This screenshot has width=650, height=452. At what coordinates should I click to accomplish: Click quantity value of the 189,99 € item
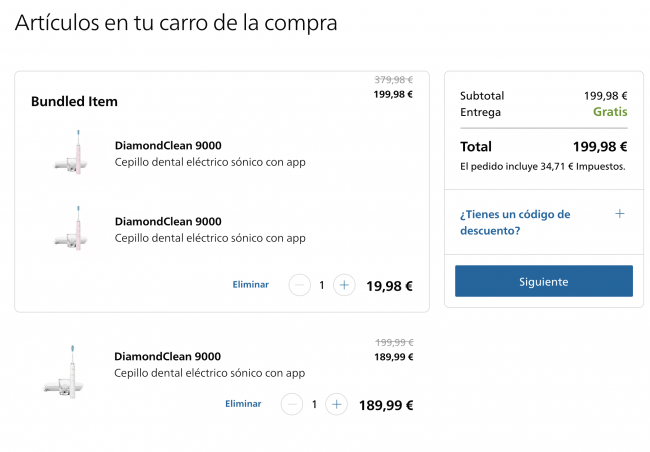[x=314, y=404]
